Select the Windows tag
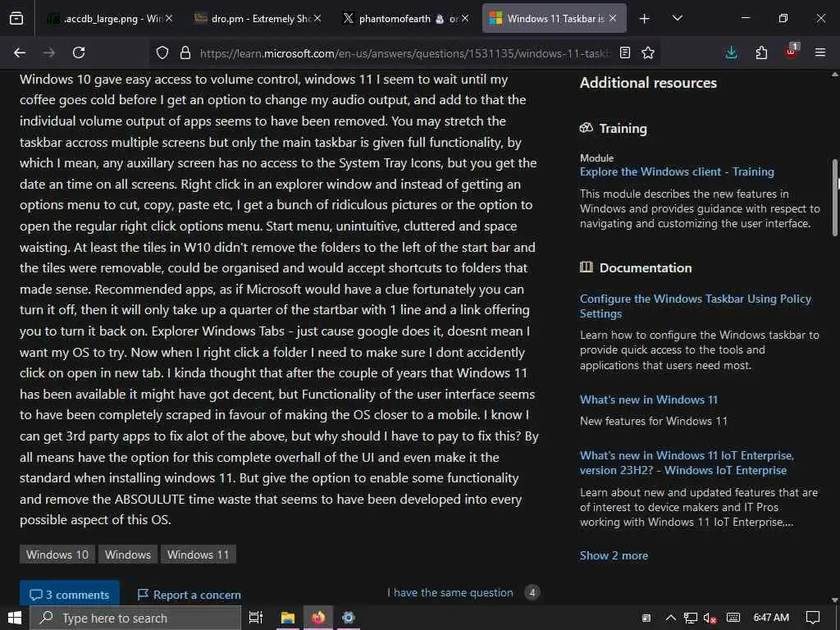The height and width of the screenshot is (630, 840). pos(127,555)
